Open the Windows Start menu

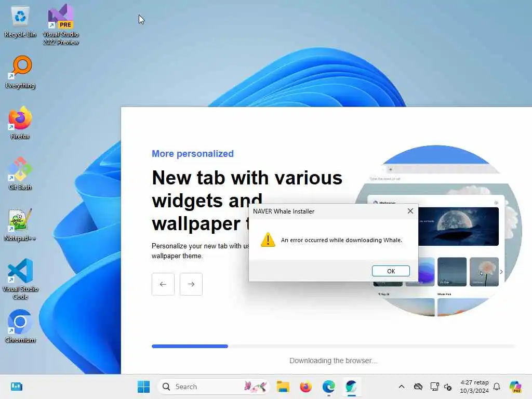[x=143, y=387]
